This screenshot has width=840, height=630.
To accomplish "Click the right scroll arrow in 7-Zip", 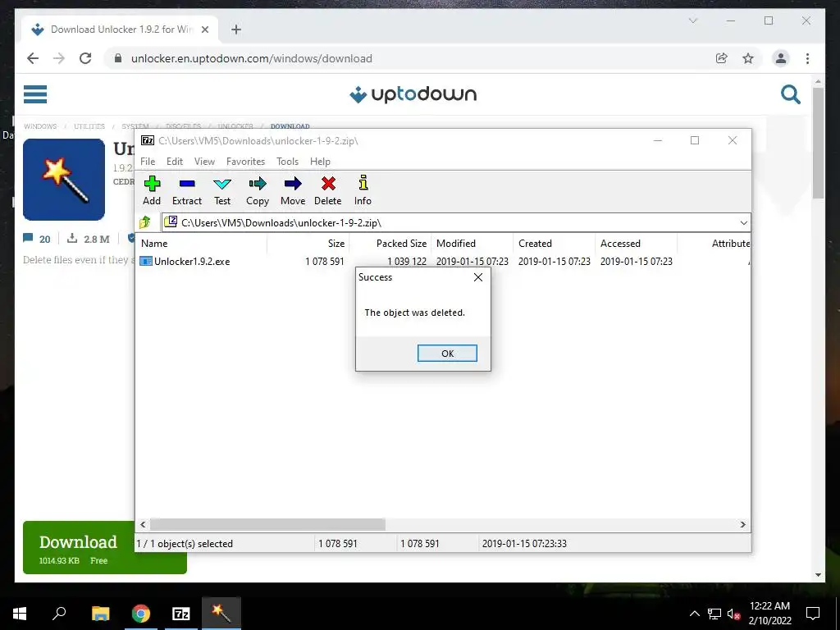I will 742,524.
